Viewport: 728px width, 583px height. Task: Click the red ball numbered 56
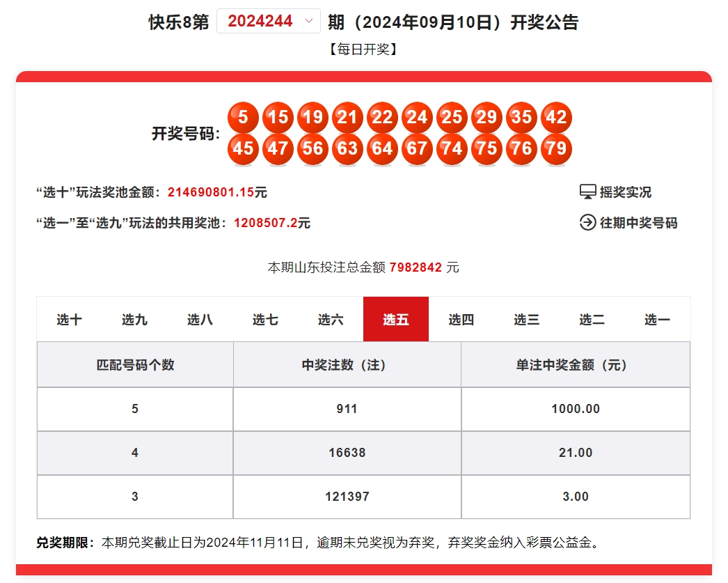(x=312, y=148)
